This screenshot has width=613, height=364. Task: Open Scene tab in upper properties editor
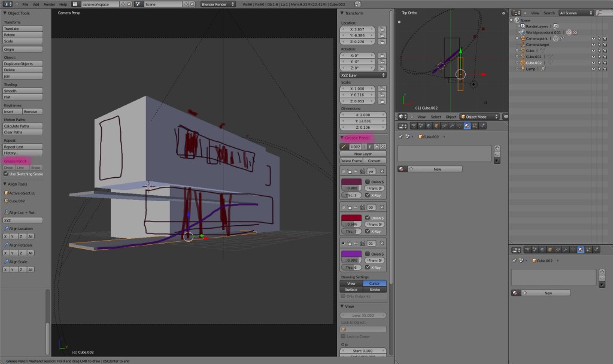[x=421, y=126]
